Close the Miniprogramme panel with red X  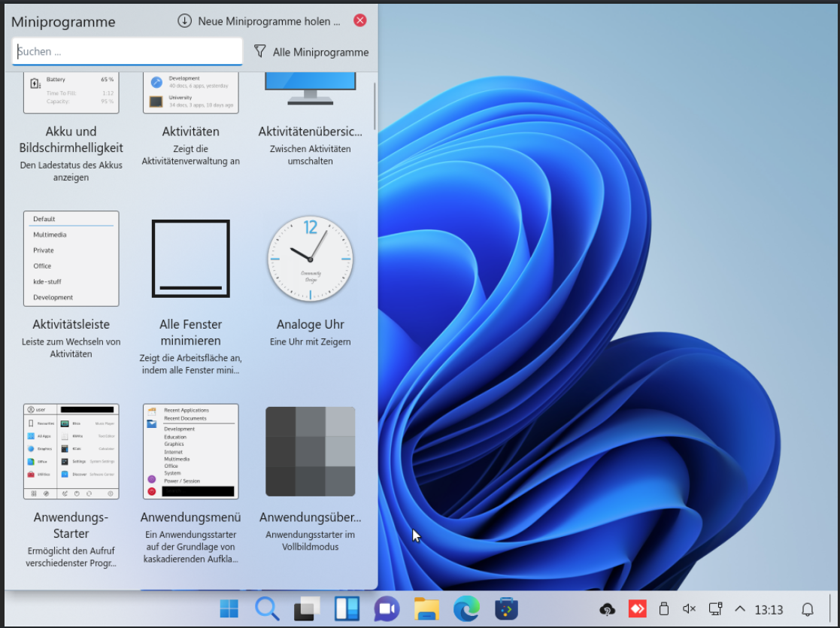(x=360, y=20)
